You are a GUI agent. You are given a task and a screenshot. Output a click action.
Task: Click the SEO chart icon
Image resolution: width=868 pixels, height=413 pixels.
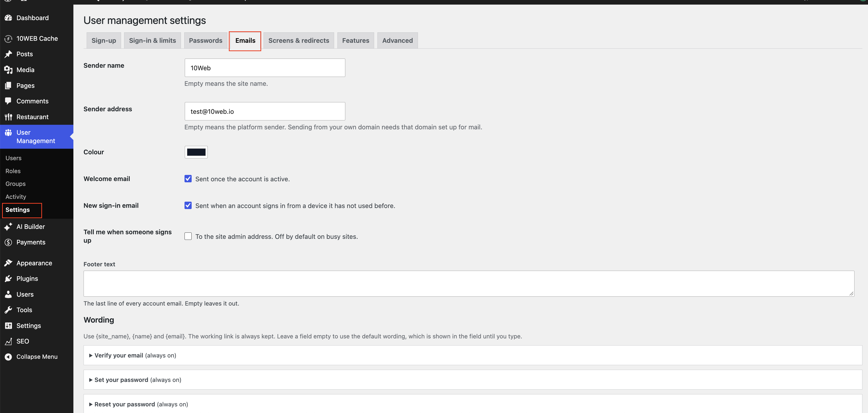(x=8, y=341)
